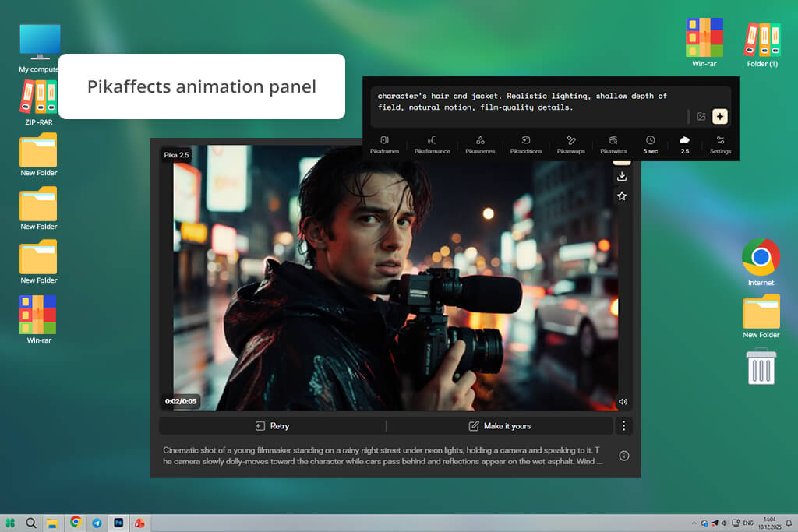Switch to Chrome in the taskbar
This screenshot has height=532, width=798.
pyautogui.click(x=76, y=523)
